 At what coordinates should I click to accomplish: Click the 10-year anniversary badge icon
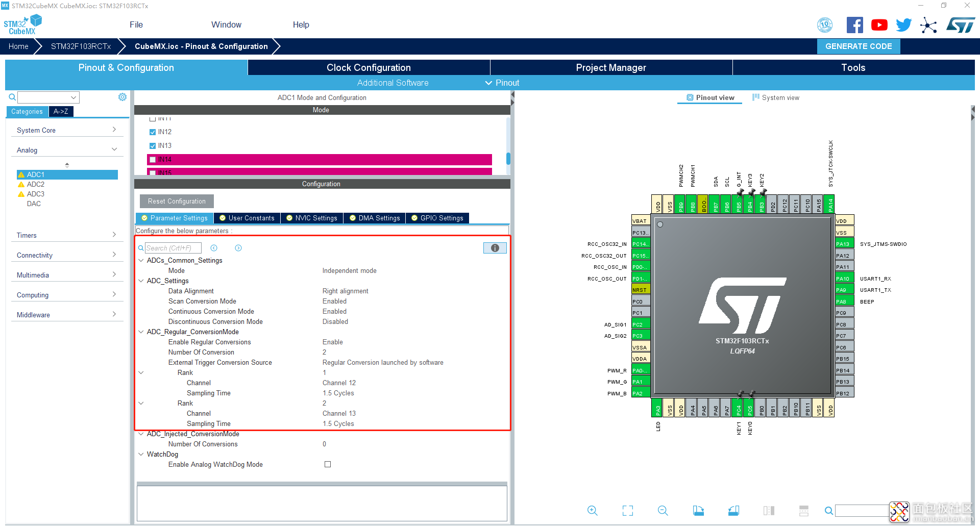[x=825, y=25]
